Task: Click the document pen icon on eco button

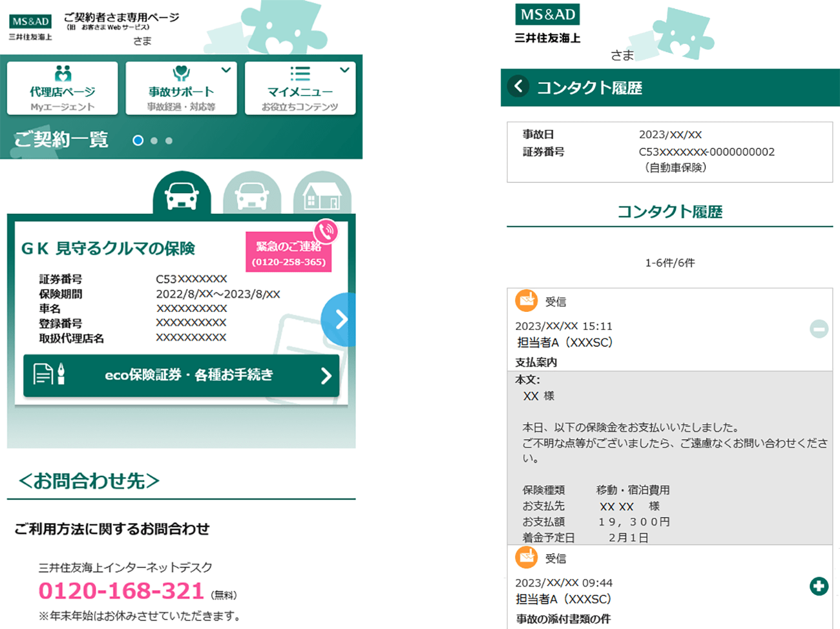Action: pos(49,374)
